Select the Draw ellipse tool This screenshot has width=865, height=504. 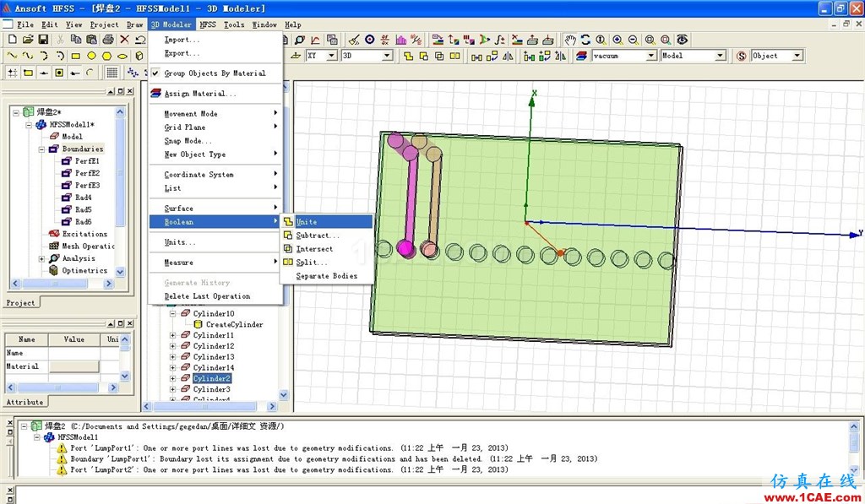pos(122,56)
